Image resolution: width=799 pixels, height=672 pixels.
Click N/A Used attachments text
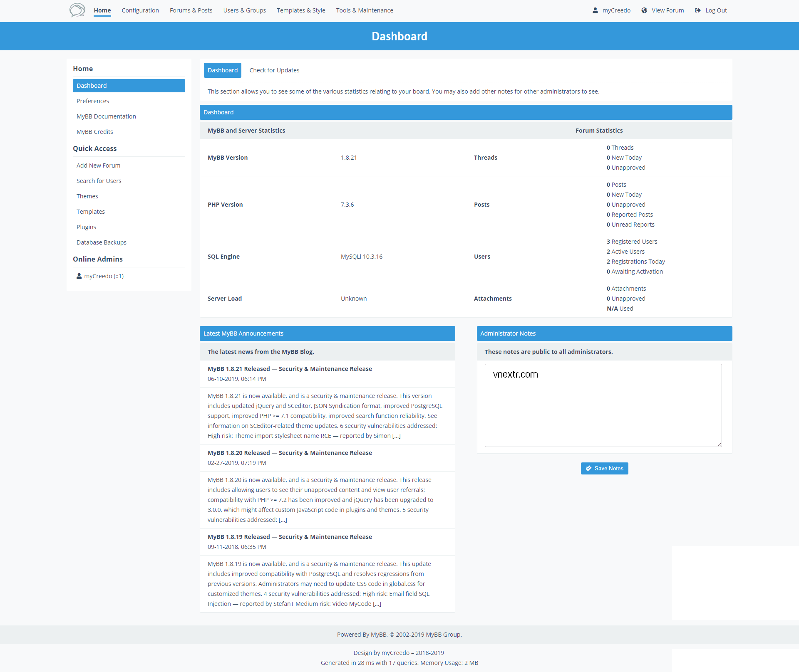[x=620, y=309]
